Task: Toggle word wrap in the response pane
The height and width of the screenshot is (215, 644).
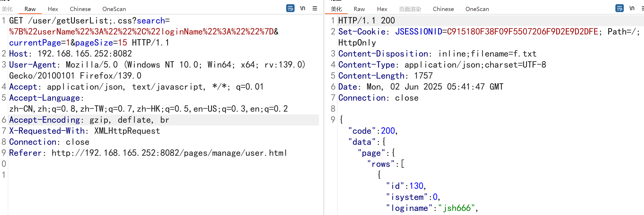Action: click(x=619, y=8)
